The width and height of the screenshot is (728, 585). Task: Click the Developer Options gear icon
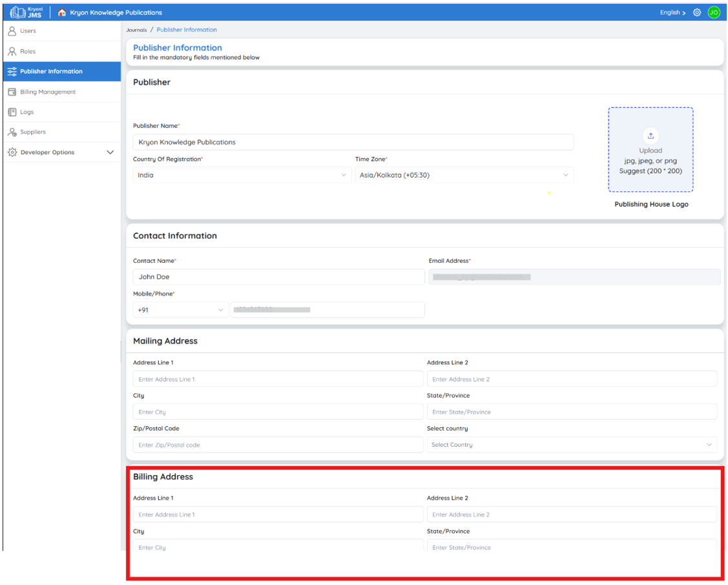12,152
